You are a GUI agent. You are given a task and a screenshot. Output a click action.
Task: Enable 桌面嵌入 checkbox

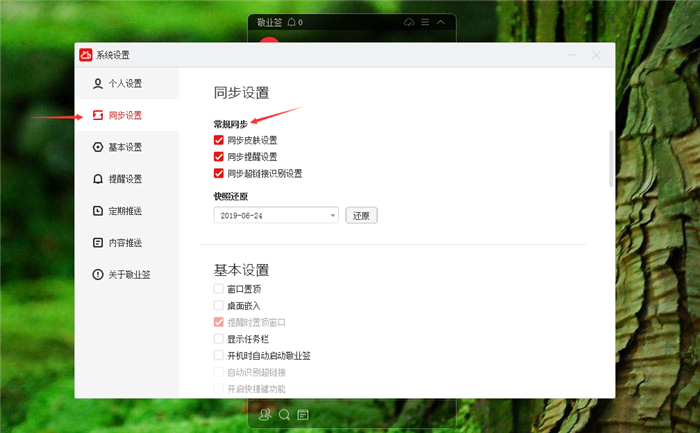218,305
